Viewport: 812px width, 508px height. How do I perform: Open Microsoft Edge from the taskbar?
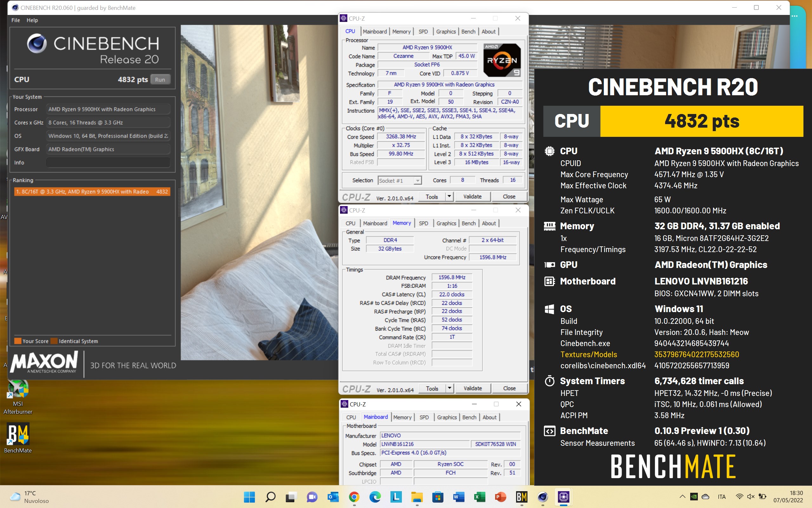(375, 497)
